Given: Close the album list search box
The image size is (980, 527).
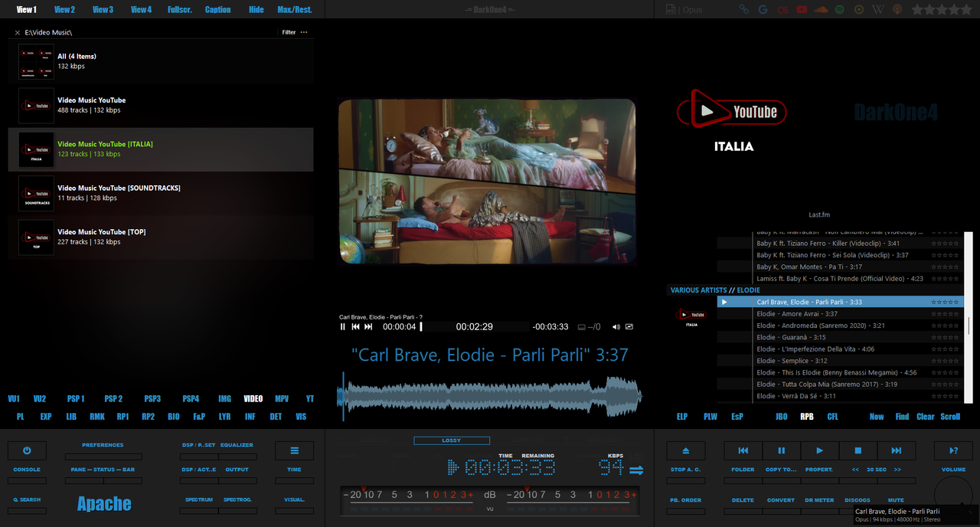Looking at the screenshot, I should pos(17,32).
